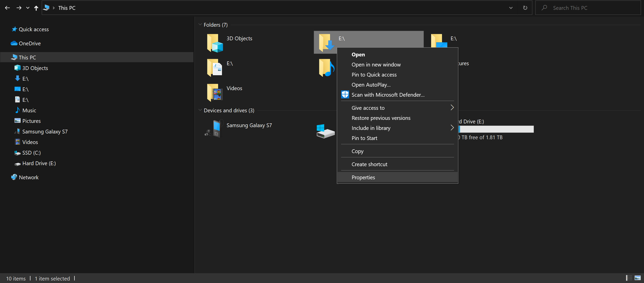The width and height of the screenshot is (644, 283).
Task: Select the Music folder icon with note
Action: [x=327, y=68]
